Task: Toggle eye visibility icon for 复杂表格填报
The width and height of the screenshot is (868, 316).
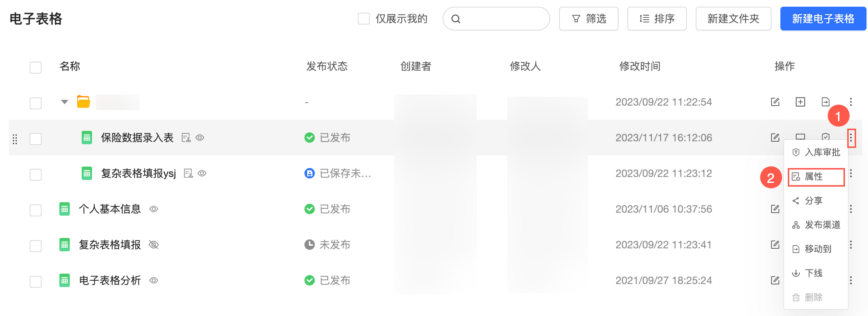Action: [154, 245]
